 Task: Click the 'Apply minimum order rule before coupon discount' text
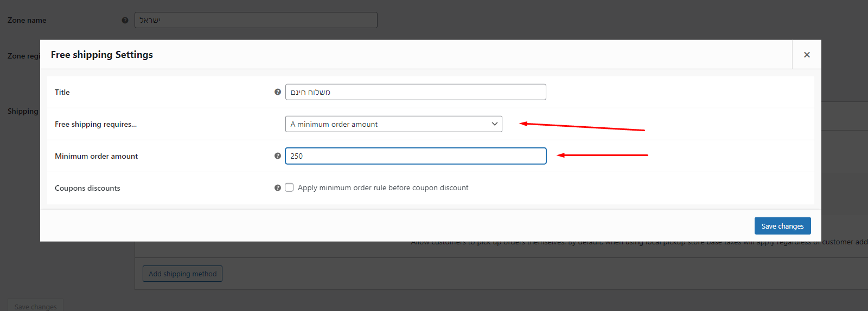(383, 188)
